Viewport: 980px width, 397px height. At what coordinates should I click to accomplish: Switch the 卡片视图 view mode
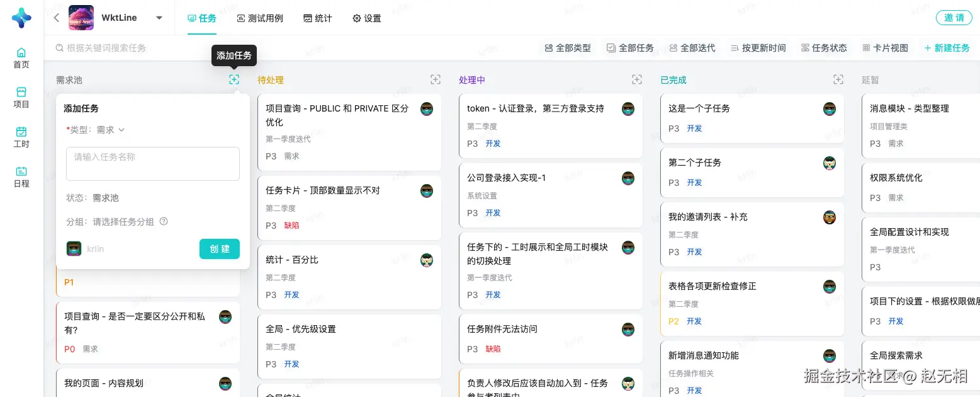[x=886, y=48]
